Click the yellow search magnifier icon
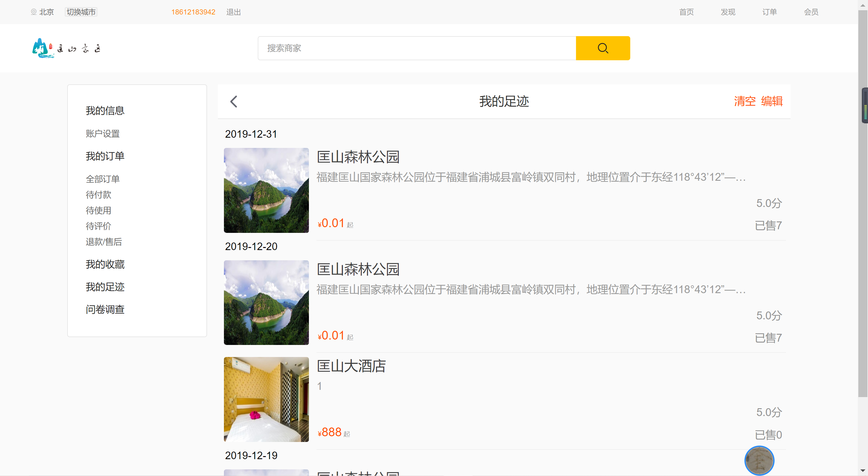 603,48
